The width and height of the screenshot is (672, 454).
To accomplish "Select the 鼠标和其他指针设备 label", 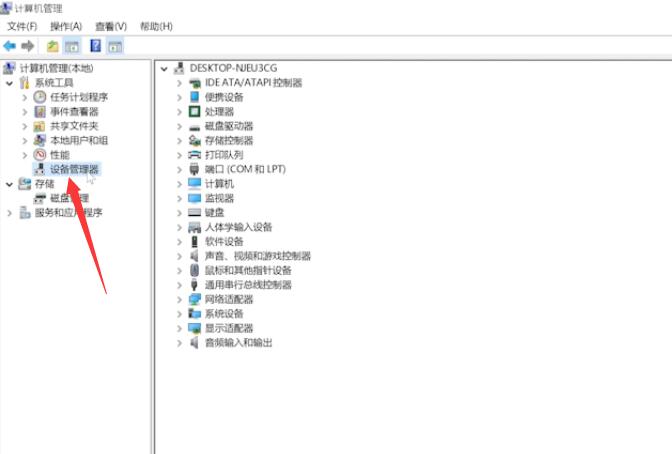I will [x=248, y=270].
